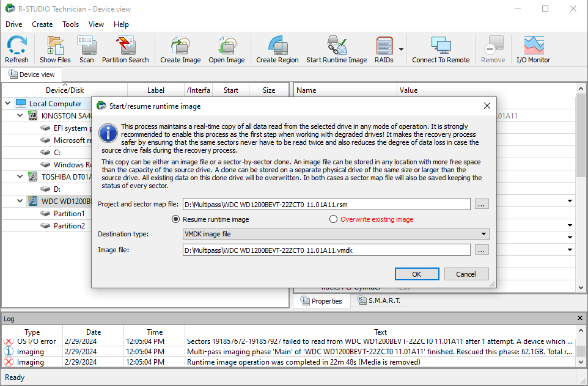Click the Refresh toolbar icon

click(17, 49)
